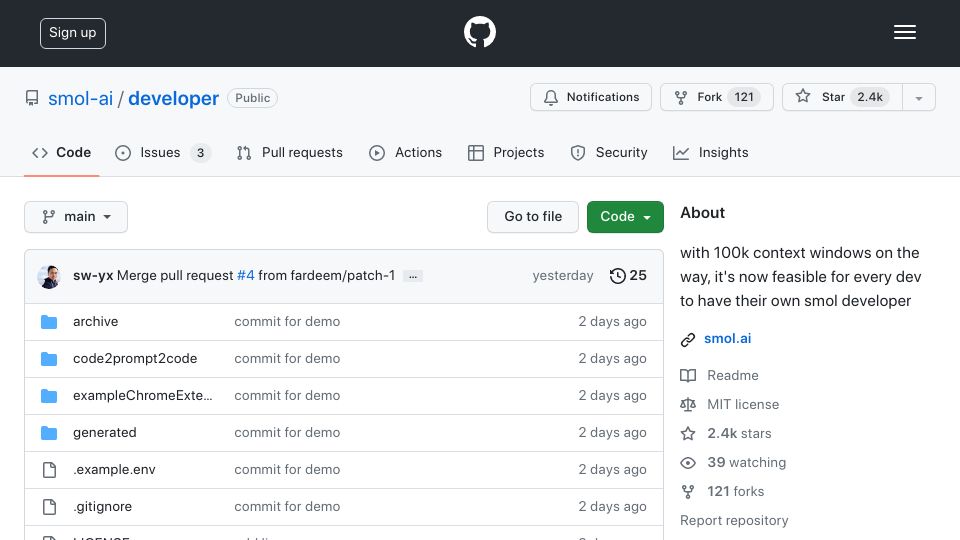Click fork icon beside 121 forks
The width and height of the screenshot is (960, 540).
pos(688,492)
